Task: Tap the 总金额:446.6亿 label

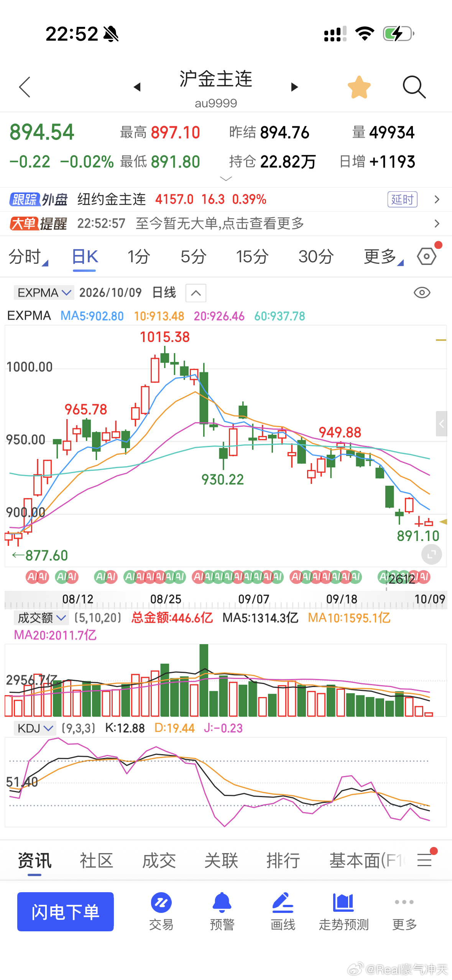Action: (172, 618)
